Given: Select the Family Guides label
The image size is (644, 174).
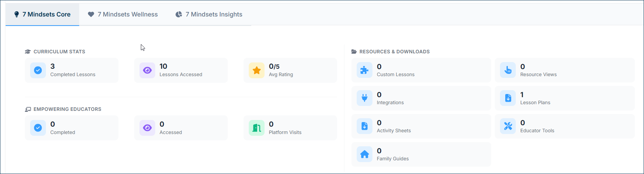Looking at the screenshot, I should [393, 159].
